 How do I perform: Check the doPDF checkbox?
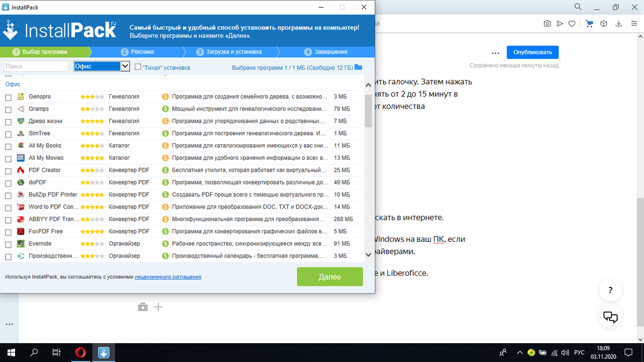point(8,183)
